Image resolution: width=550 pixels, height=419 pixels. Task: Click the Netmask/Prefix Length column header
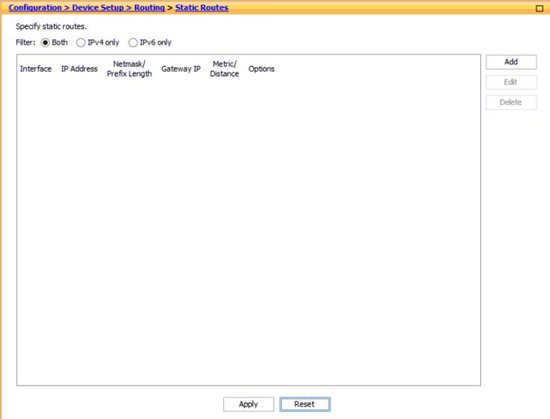[129, 69]
